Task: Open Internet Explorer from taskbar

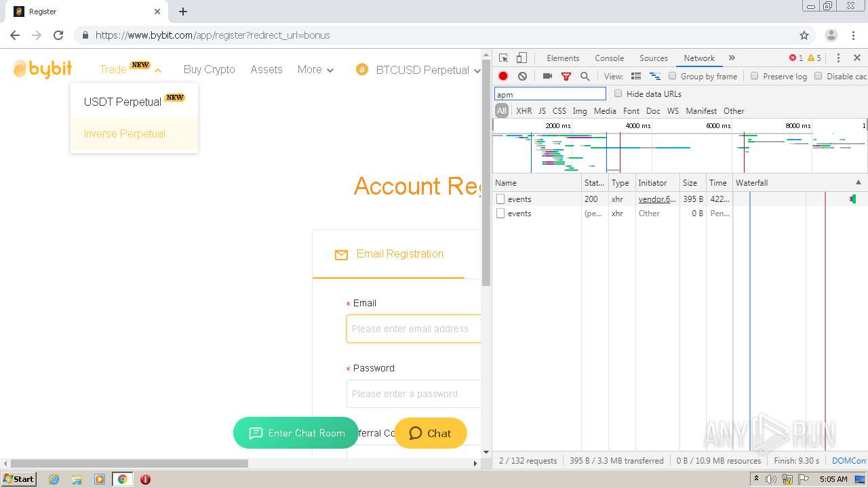Action: click(x=54, y=479)
